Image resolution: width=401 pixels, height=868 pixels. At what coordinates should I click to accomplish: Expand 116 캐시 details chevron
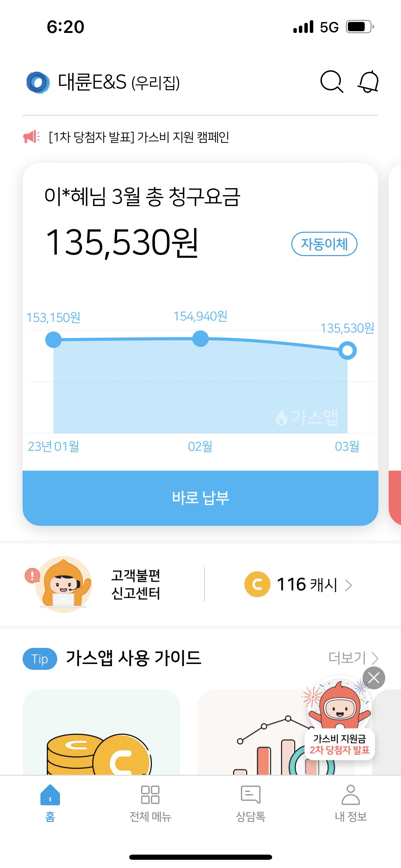coord(349,585)
